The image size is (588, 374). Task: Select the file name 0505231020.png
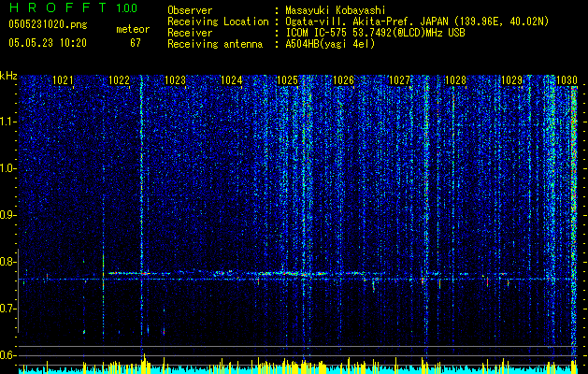pos(48,24)
